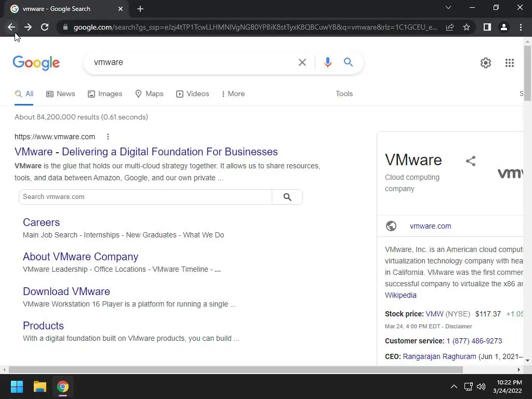Open File Explorer from taskbar
Image resolution: width=532 pixels, height=399 pixels.
pyautogui.click(x=39, y=387)
